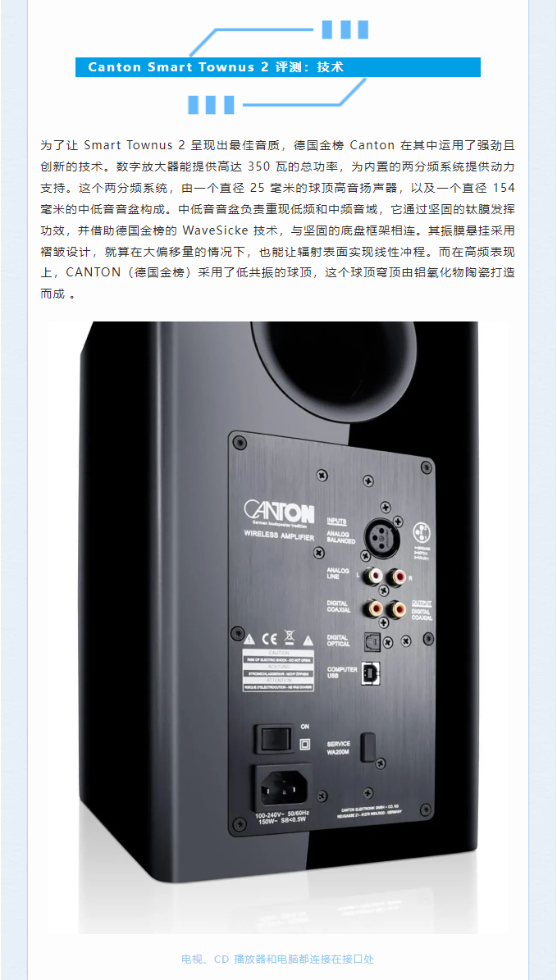Click the crossed-out bin disposal symbol
Viewport: 557px width, 980px height.
[289, 637]
